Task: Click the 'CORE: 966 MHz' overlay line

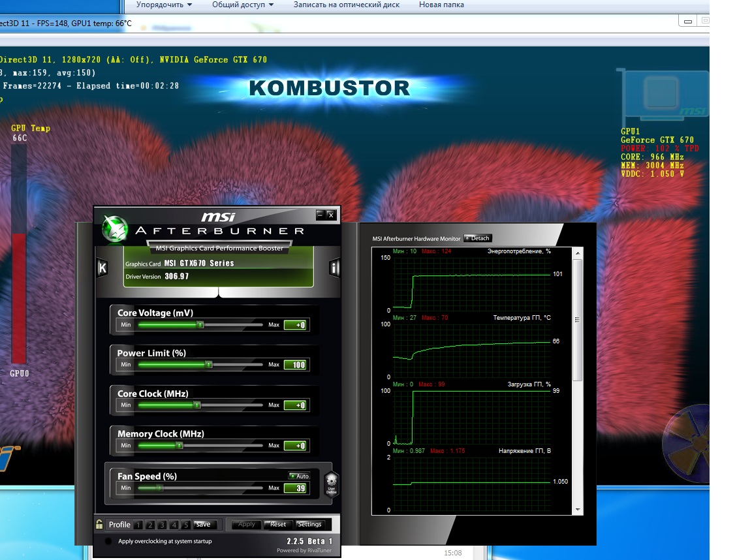Action: (x=652, y=157)
